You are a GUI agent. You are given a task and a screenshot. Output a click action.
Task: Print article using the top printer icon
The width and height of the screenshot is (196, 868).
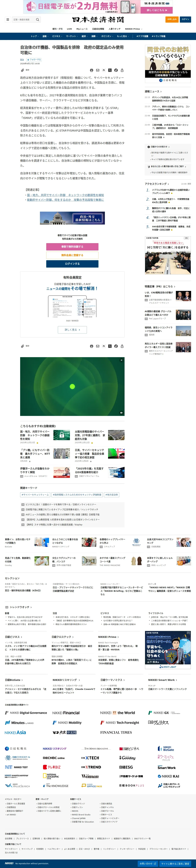92,70
